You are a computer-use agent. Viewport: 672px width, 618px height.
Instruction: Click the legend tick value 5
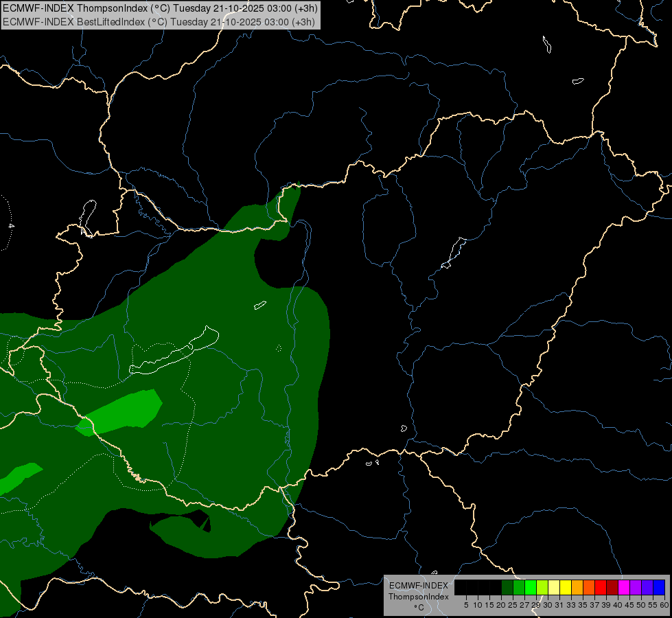coord(466,605)
